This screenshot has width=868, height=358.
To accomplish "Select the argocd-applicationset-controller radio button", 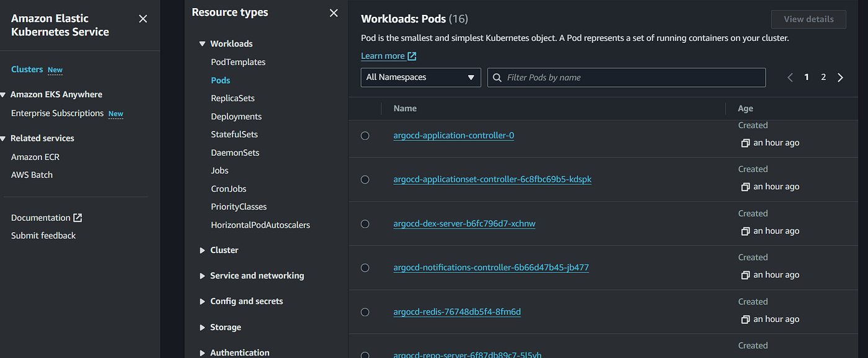I will (365, 179).
